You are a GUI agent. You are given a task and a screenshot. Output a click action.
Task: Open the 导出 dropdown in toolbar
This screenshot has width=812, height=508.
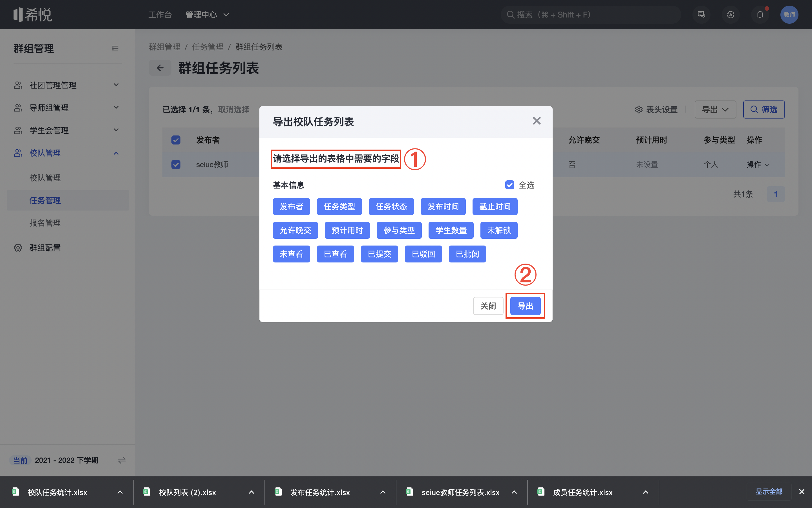[715, 110]
